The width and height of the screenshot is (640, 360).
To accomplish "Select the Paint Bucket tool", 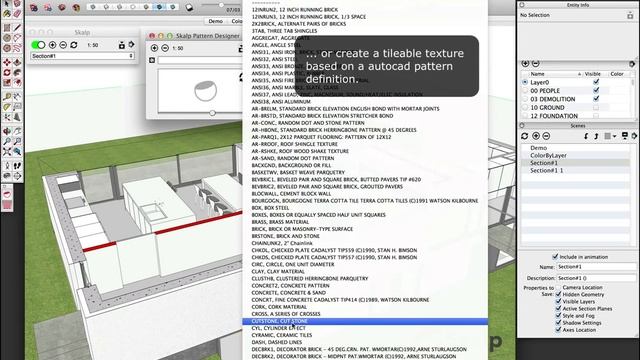I will coord(7,13).
